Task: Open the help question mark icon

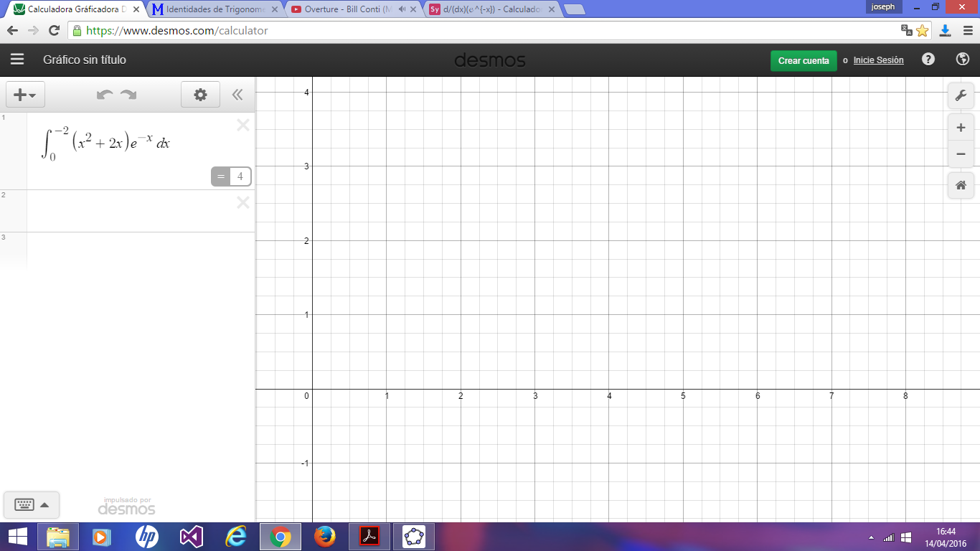Action: pyautogui.click(x=928, y=60)
